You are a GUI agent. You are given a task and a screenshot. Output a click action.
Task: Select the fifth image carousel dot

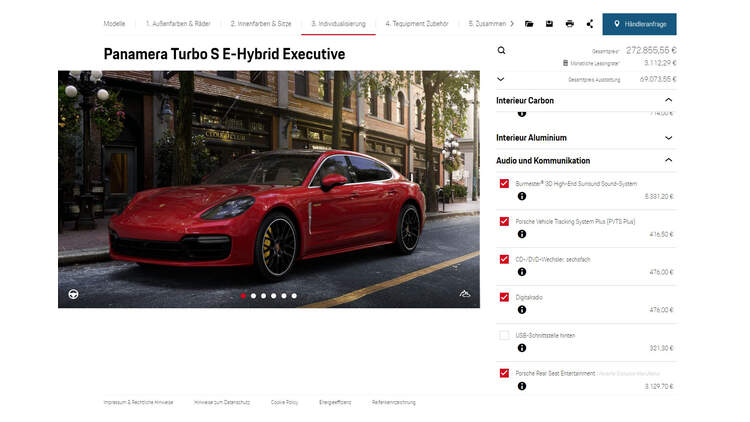pos(284,296)
